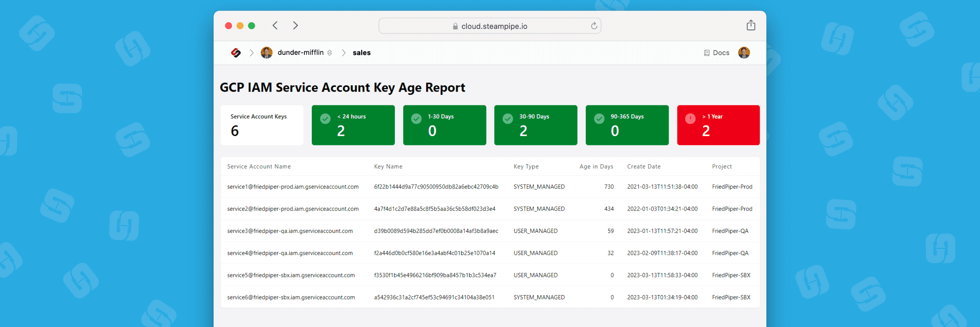Sort by Service Account Name column header
The image size is (980, 327).
tap(259, 166)
